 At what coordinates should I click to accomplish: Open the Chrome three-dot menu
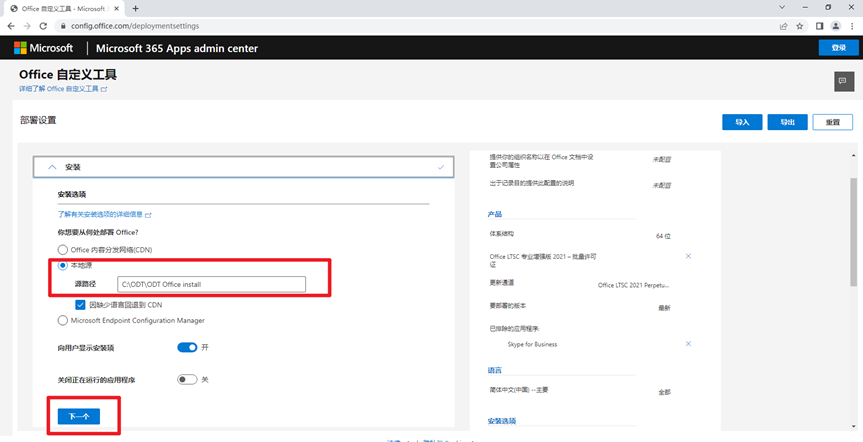[851, 26]
